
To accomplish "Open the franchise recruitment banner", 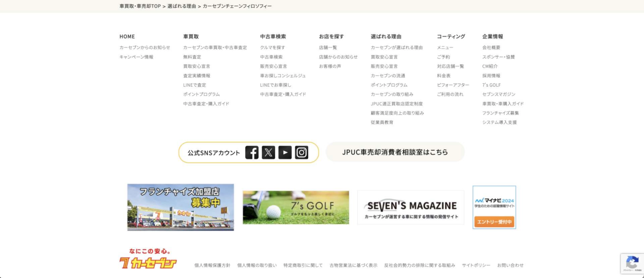I will (x=180, y=207).
